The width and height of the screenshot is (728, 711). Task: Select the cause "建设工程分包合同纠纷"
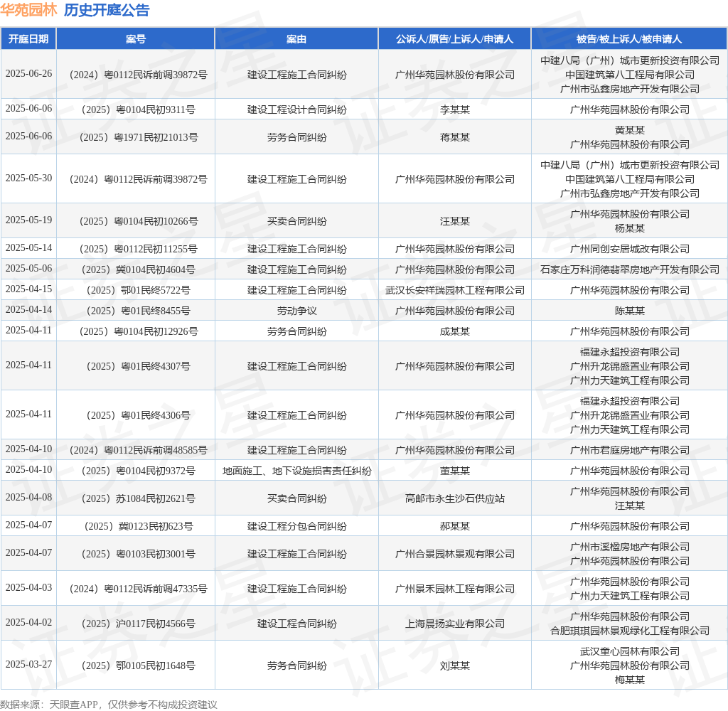pyautogui.click(x=296, y=526)
